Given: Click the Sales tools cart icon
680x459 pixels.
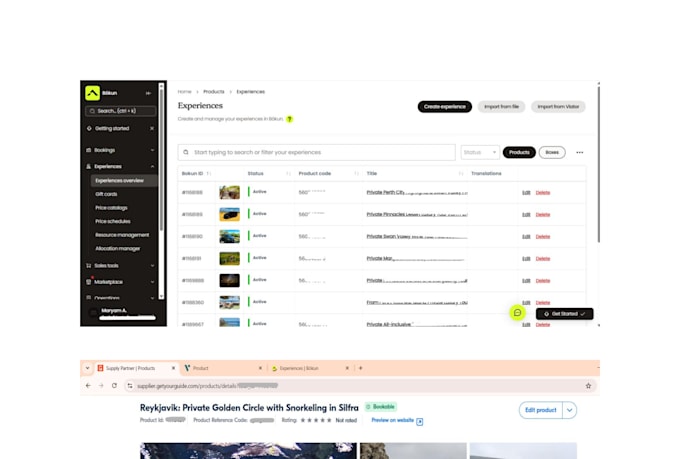Looking at the screenshot, I should [88, 266].
